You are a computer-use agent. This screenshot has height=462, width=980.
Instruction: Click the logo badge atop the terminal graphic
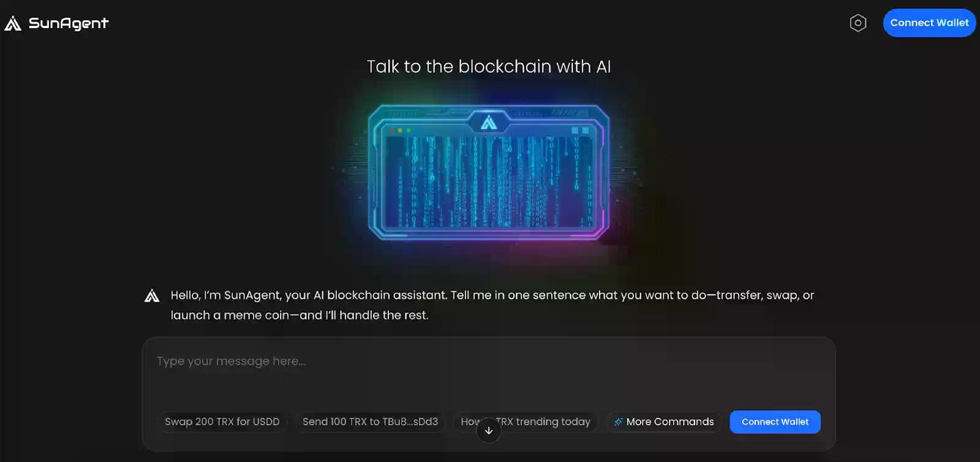[488, 122]
